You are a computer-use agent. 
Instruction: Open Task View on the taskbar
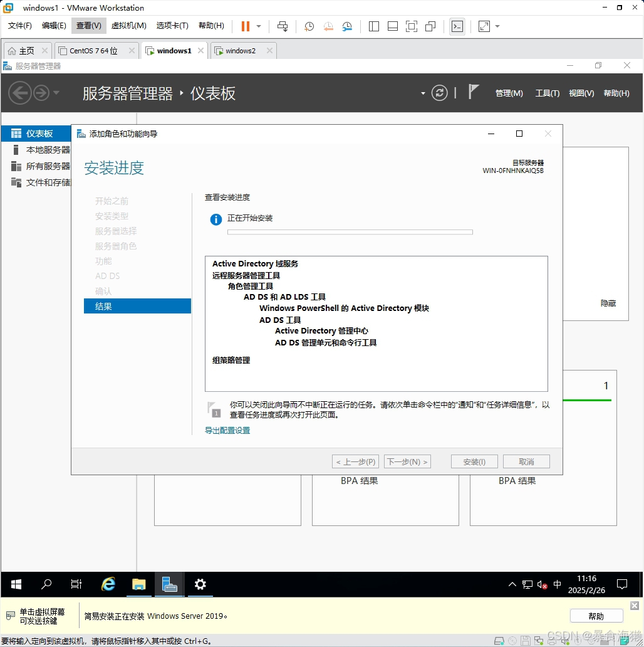[x=76, y=584]
